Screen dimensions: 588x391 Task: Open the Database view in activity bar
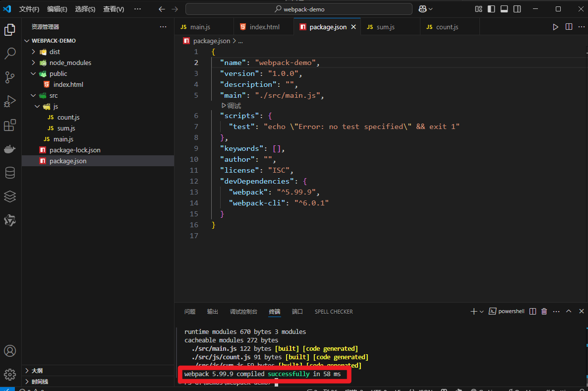[x=10, y=173]
